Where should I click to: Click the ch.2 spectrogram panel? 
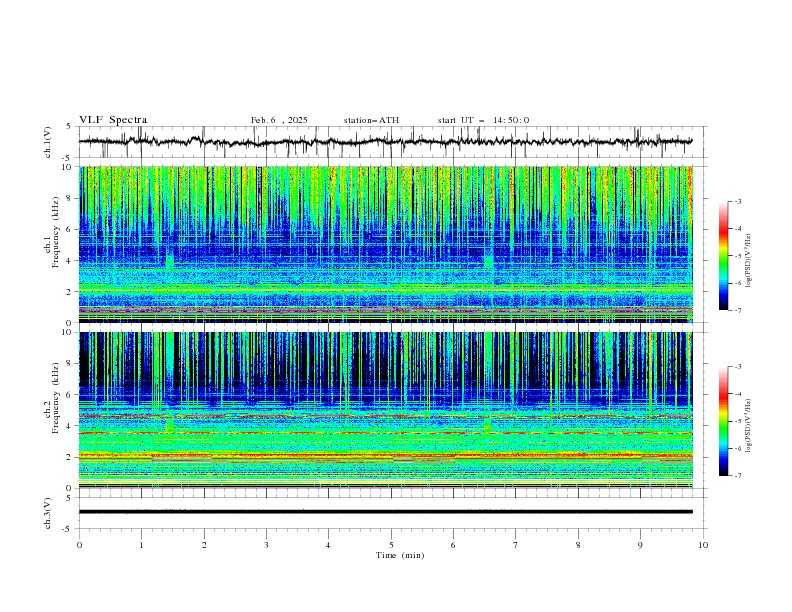(385, 410)
